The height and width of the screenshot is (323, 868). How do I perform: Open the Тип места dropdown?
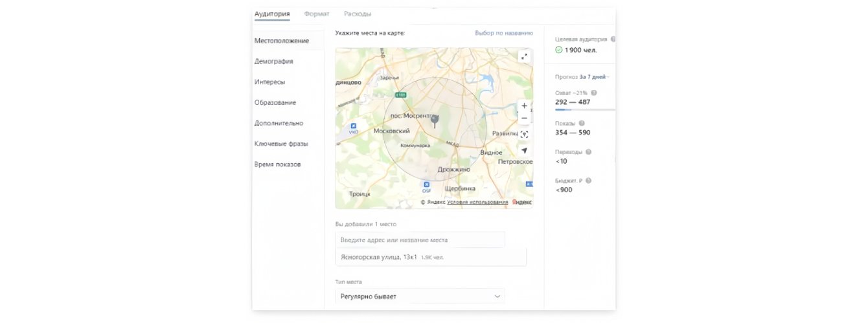coord(420,296)
